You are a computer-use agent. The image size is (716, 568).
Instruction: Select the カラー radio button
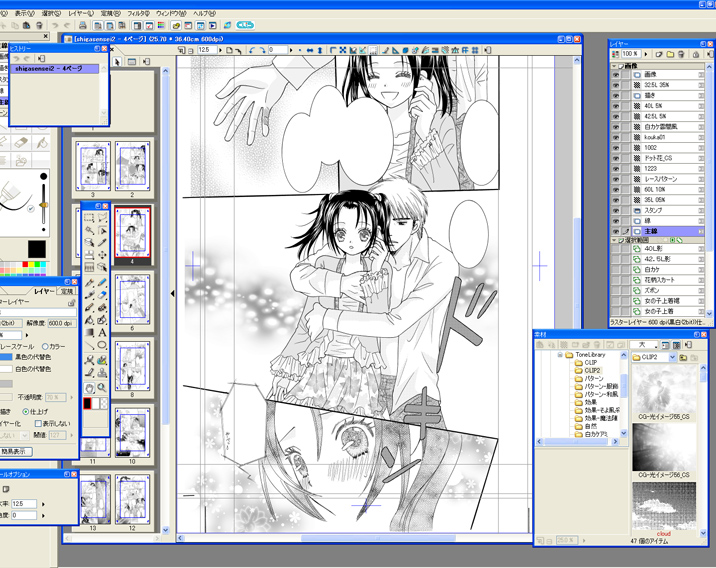pyautogui.click(x=45, y=347)
